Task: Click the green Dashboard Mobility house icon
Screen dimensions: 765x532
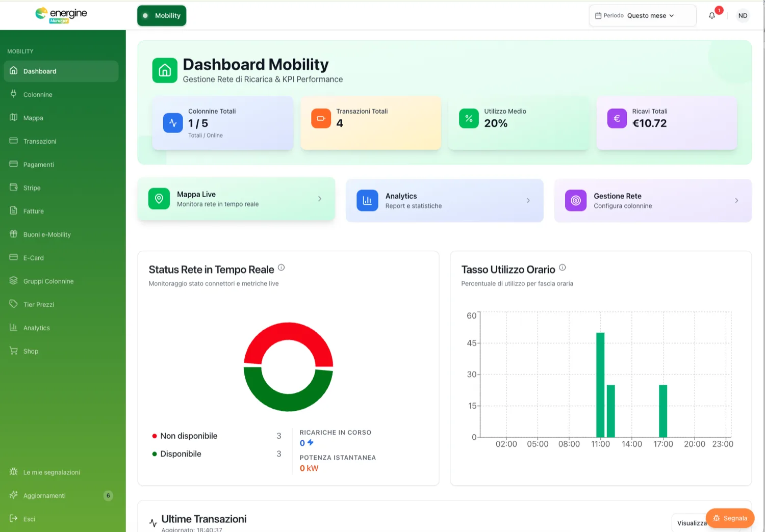Action: 165,70
